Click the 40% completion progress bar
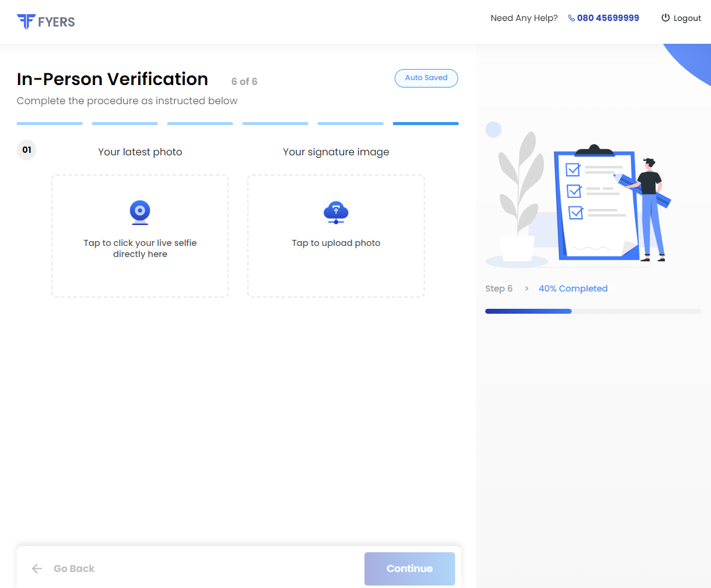711x588 pixels. coord(593,311)
